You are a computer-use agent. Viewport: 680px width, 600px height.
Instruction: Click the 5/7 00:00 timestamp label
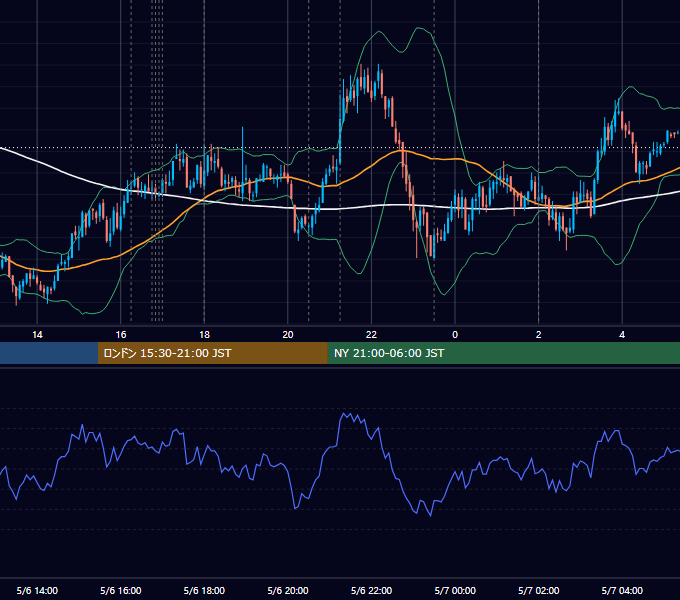tap(455, 590)
